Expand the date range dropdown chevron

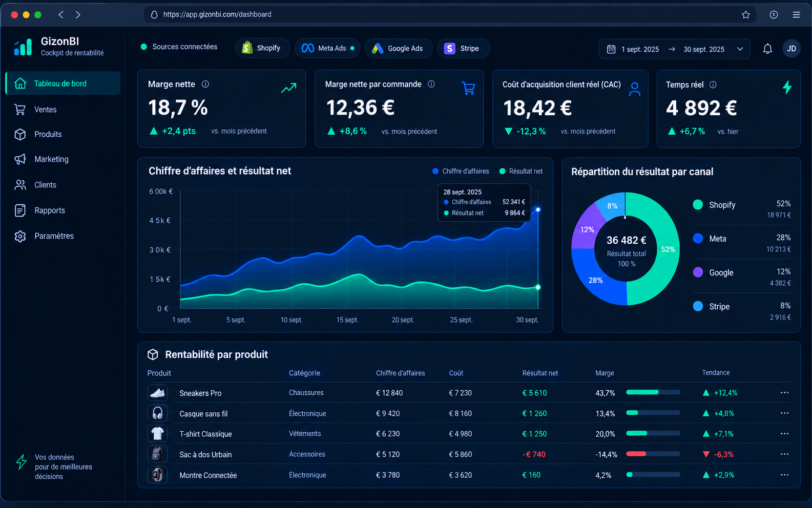pos(740,49)
